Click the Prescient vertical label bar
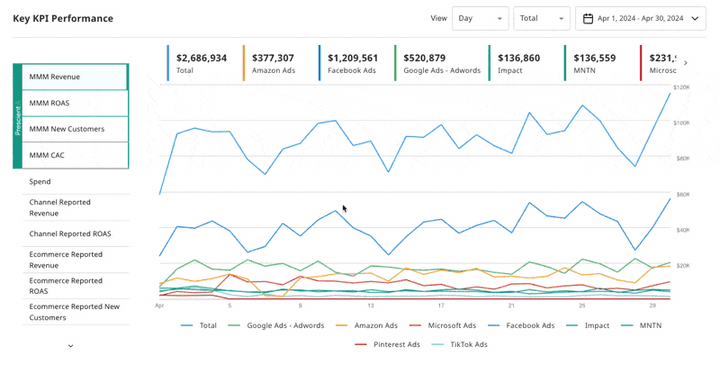The image size is (720, 383). tap(17, 116)
